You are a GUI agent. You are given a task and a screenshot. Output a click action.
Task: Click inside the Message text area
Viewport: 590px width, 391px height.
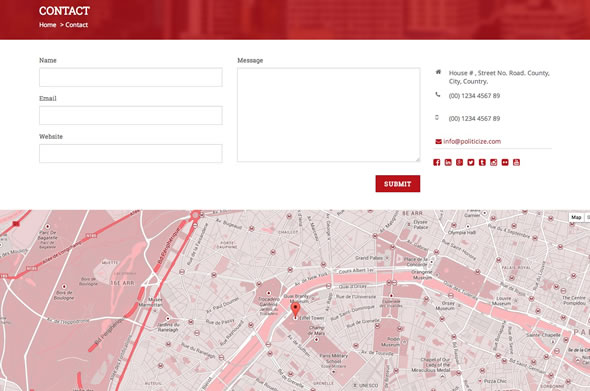328,115
